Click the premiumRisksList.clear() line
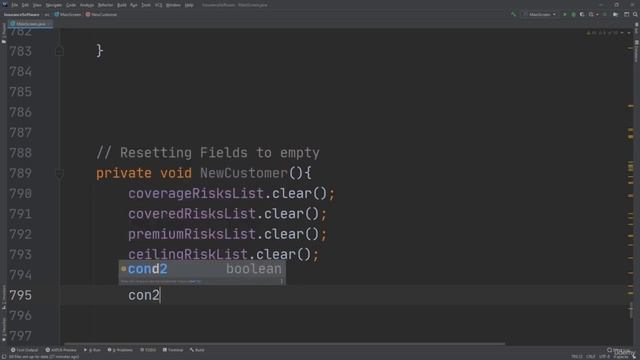 [227, 234]
